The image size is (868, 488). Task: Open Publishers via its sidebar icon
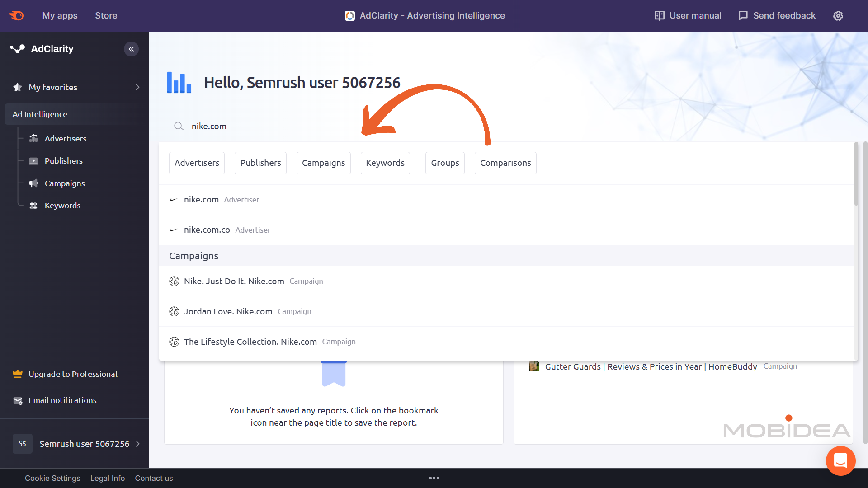(34, 161)
